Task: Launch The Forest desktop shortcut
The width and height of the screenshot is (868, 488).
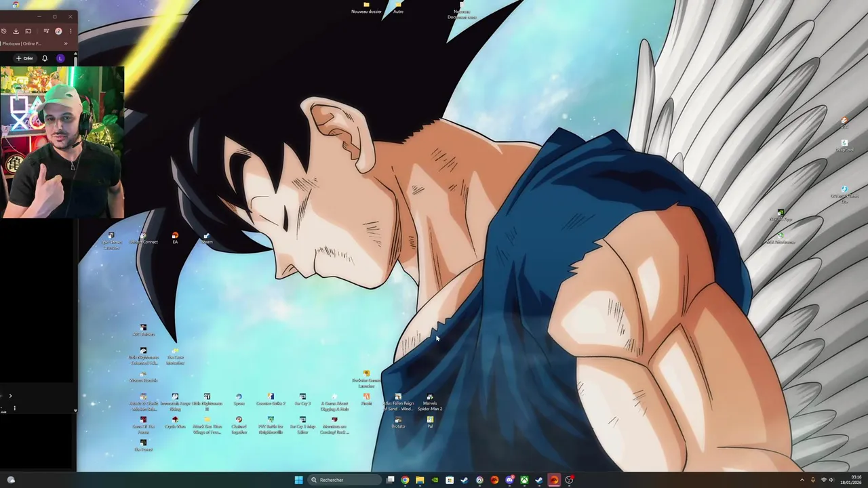Action: click(143, 446)
